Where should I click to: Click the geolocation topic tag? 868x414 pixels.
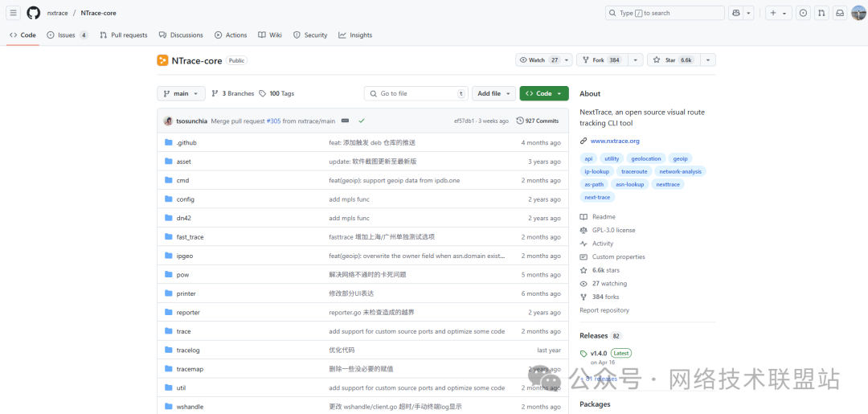tap(646, 159)
